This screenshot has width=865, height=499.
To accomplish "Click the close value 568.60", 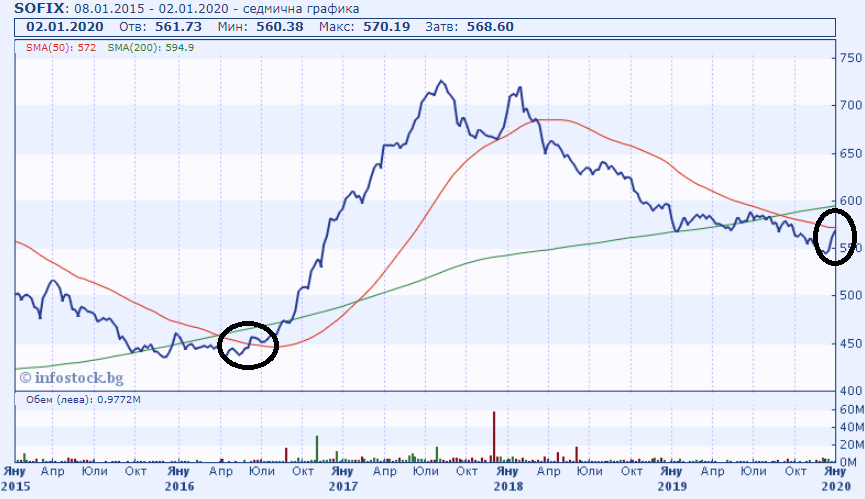I will coord(490,26).
